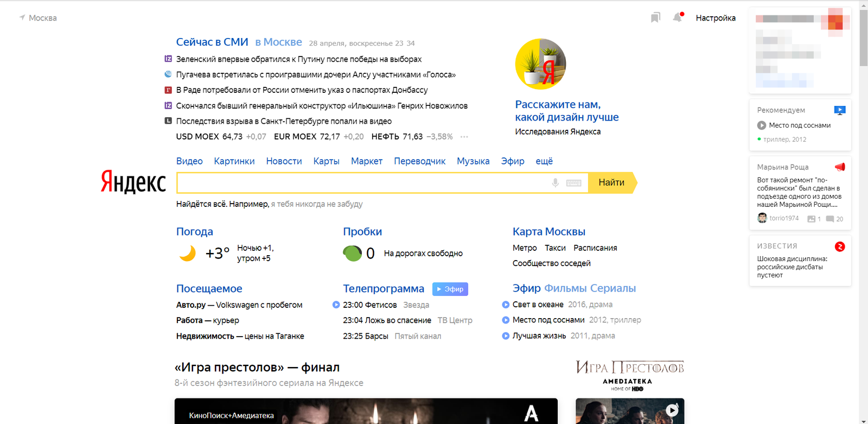Click the play icon in the Рекомендуем card
868x424 pixels.
(762, 125)
